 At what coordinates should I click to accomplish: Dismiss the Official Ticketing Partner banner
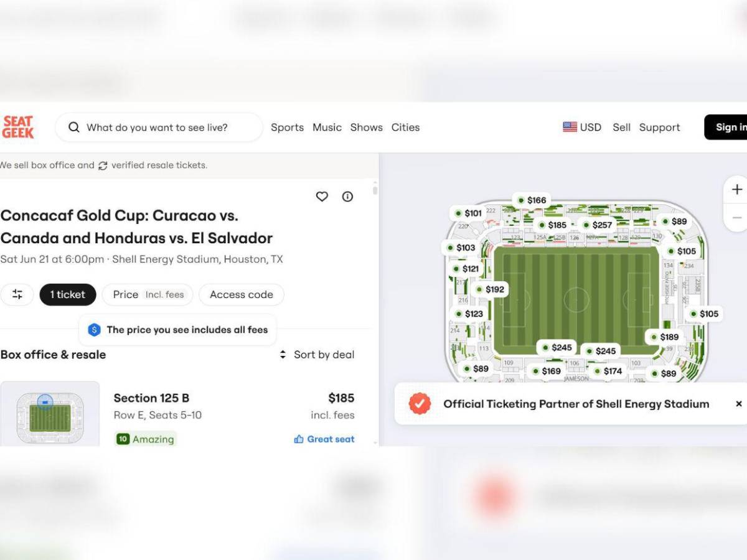(738, 404)
